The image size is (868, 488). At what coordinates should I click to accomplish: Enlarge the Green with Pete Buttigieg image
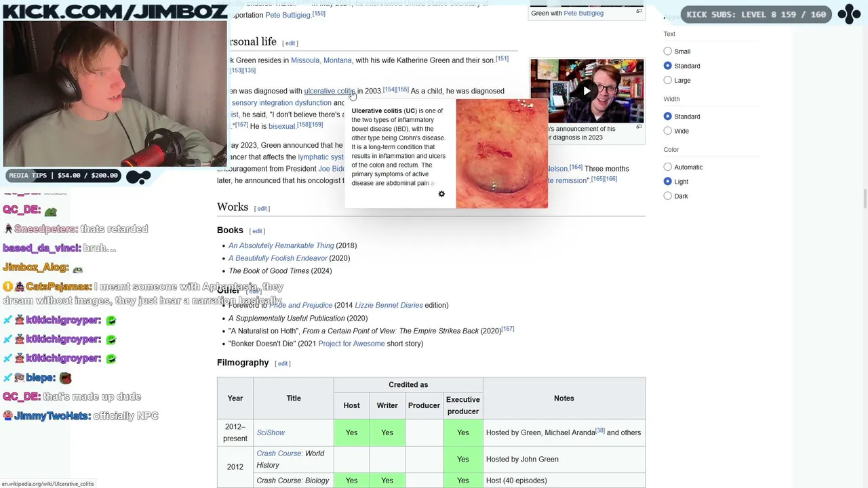639,12
